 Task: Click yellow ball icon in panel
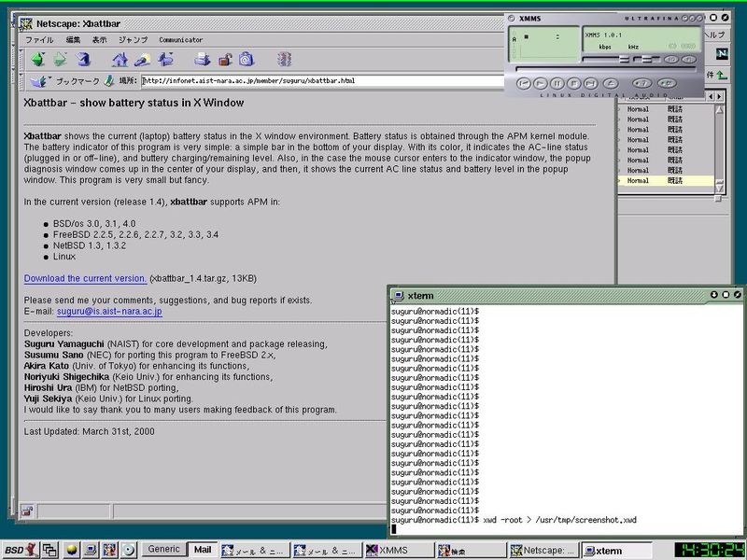[72, 550]
